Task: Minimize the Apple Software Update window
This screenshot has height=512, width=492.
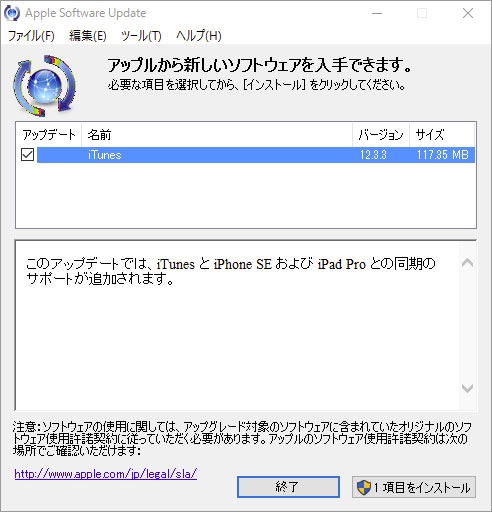Action: pyautogui.click(x=377, y=13)
